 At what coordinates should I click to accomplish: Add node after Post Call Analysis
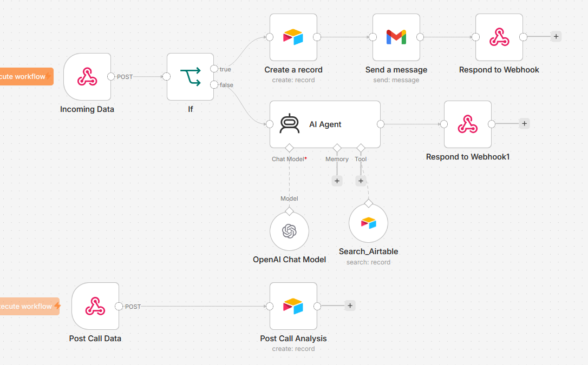click(350, 306)
